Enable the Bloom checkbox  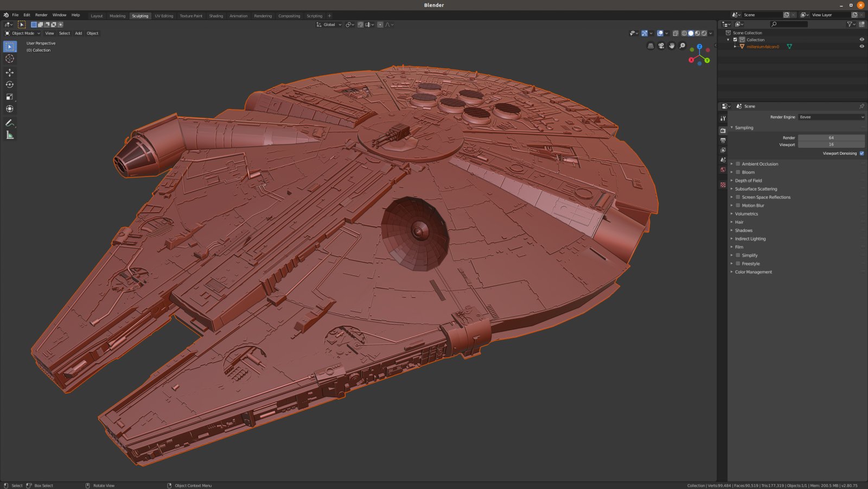pos(738,172)
